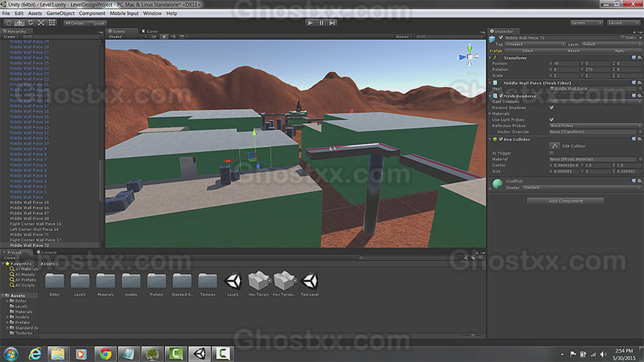
Task: Toggle Mesh Renderer enabled checkbox
Action: click(501, 96)
